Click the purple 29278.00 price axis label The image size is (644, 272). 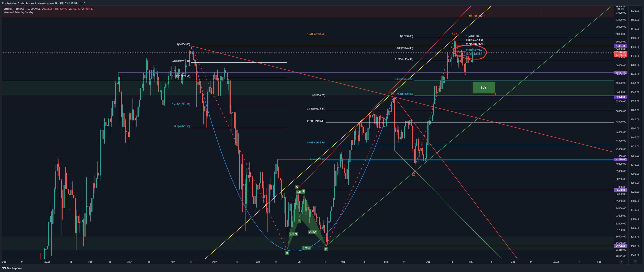click(x=621, y=246)
